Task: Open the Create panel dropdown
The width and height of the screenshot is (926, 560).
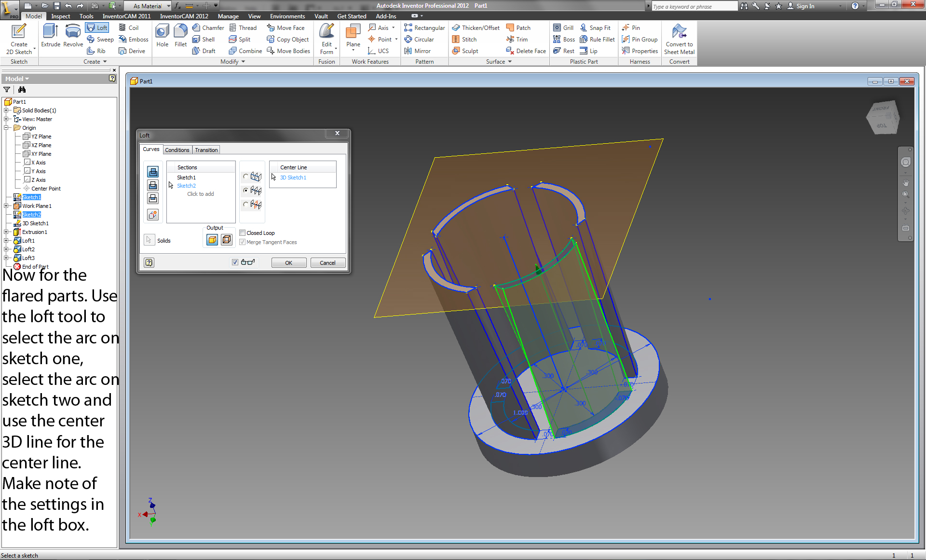Action: click(95, 62)
